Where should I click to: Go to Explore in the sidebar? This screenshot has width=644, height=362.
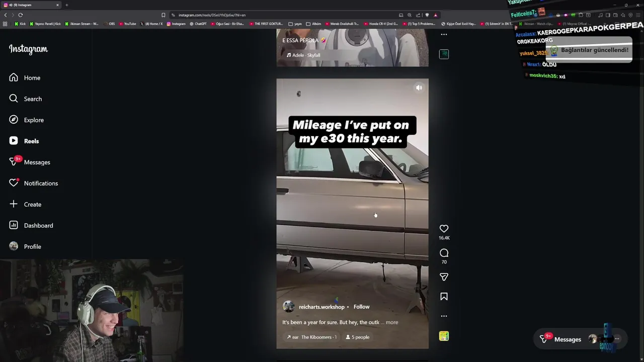tap(27, 120)
